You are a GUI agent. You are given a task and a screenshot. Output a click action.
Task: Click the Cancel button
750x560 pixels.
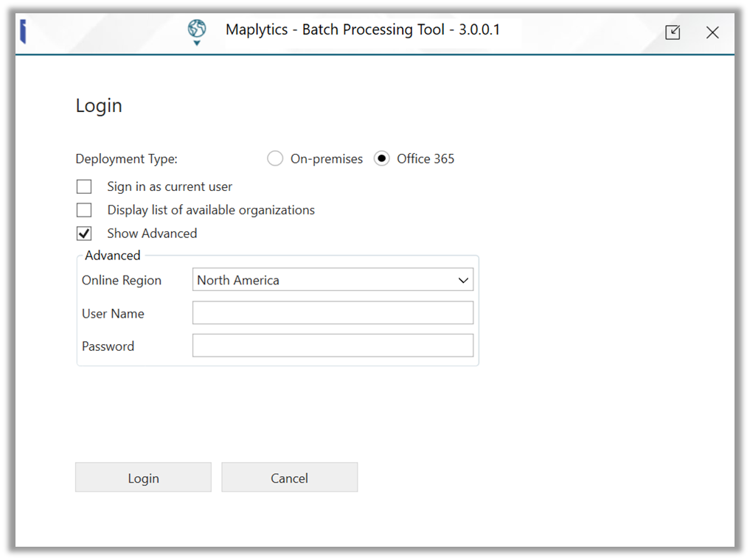pos(289,477)
